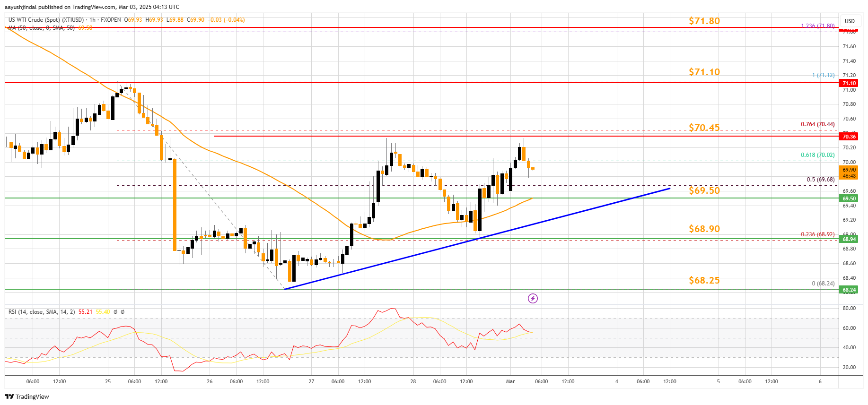Click the TradingView logo at bottom left
This screenshot has width=868, height=405.
pos(27,396)
